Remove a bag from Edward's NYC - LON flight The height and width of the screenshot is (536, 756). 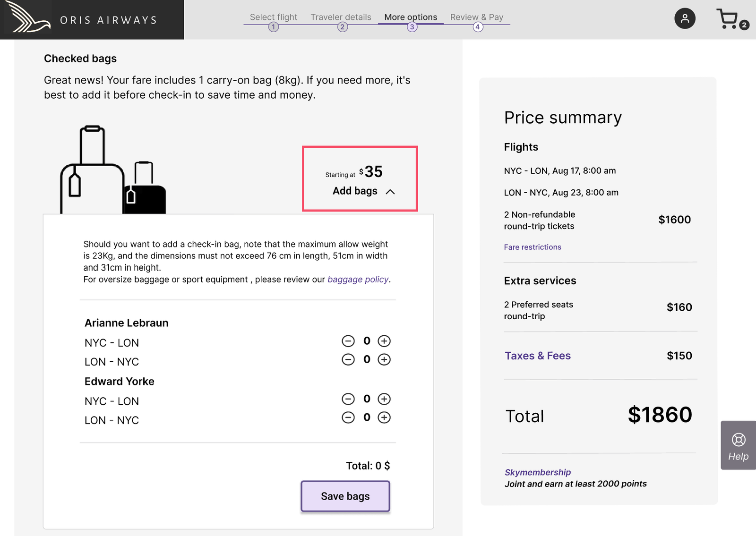point(348,399)
